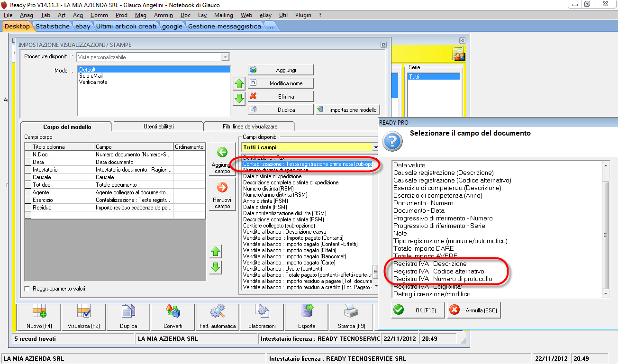Select the Filtri linee da visualizzare tab

[x=250, y=127]
